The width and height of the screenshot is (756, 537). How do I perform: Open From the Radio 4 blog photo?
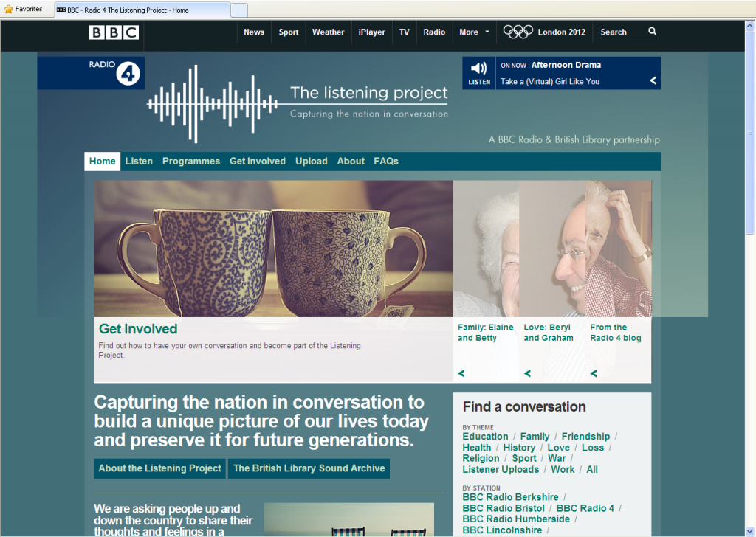coord(618,249)
